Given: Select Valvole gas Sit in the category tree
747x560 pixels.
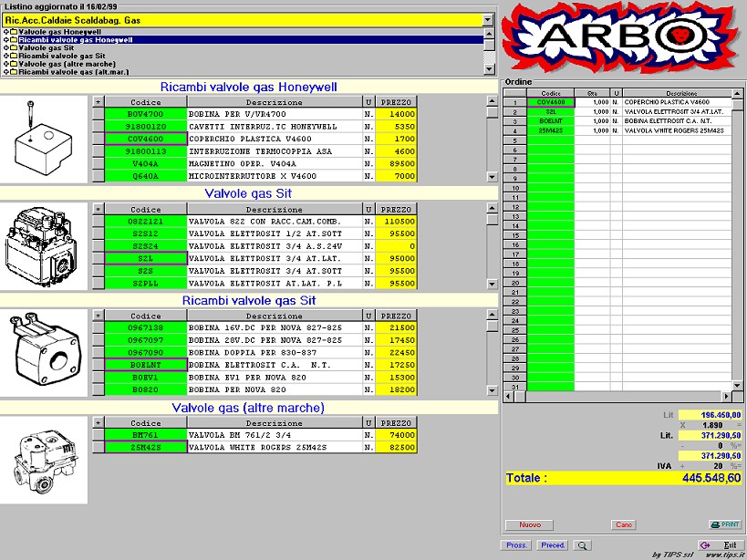Looking at the screenshot, I should click(47, 47).
